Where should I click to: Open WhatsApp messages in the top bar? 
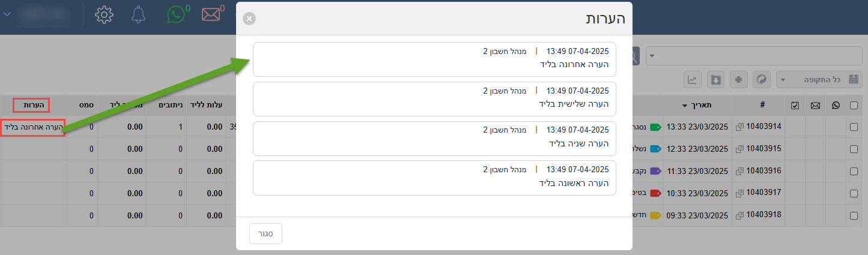coord(175,15)
